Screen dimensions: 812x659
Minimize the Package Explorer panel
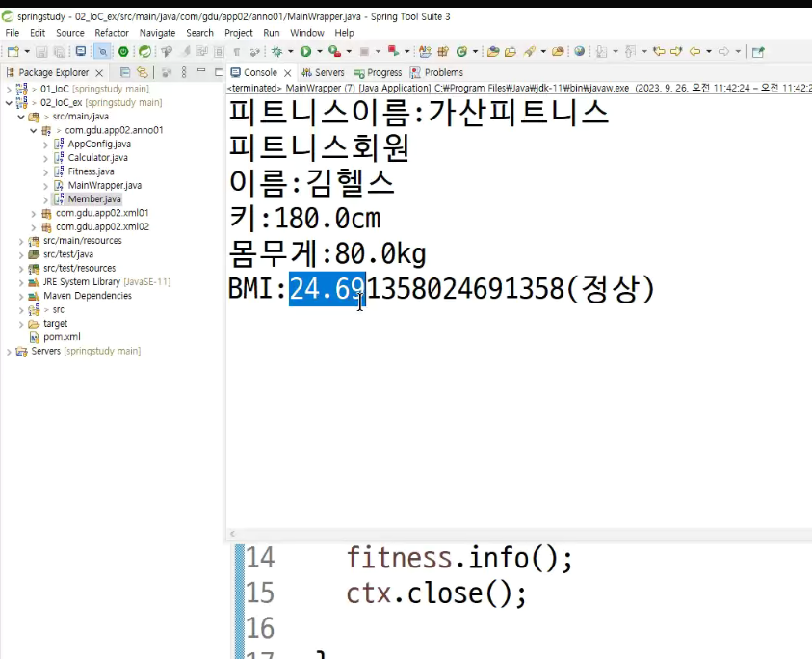pyautogui.click(x=201, y=71)
